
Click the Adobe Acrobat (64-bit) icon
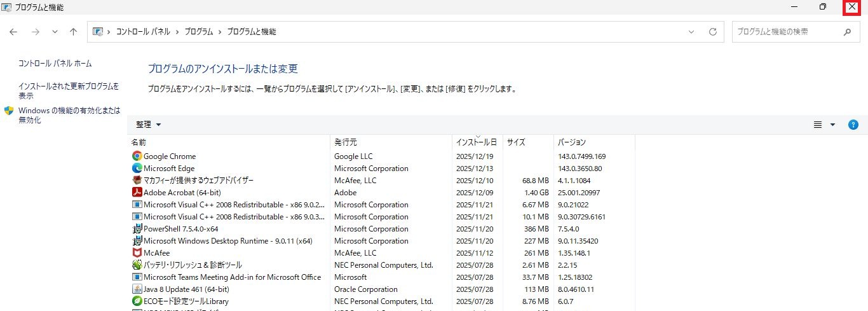coord(137,193)
